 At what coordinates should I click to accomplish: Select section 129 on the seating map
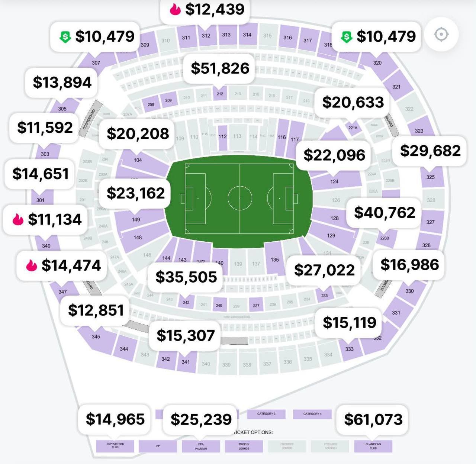[x=332, y=235]
